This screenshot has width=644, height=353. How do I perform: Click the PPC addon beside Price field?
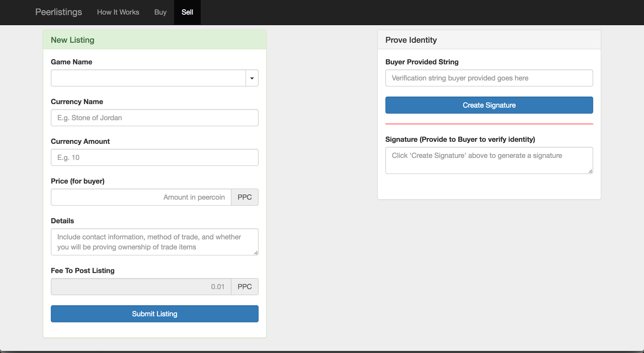click(245, 197)
